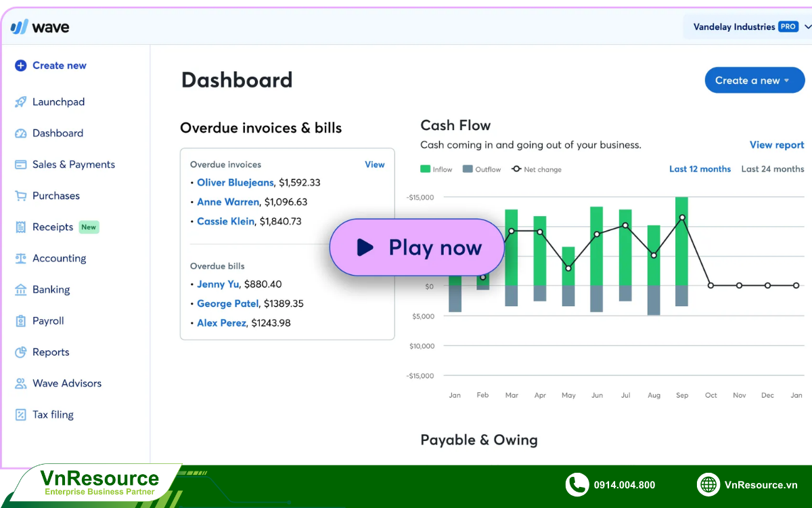Click the Reports pie chart icon
Viewport: 812px width, 508px height.
pyautogui.click(x=20, y=352)
